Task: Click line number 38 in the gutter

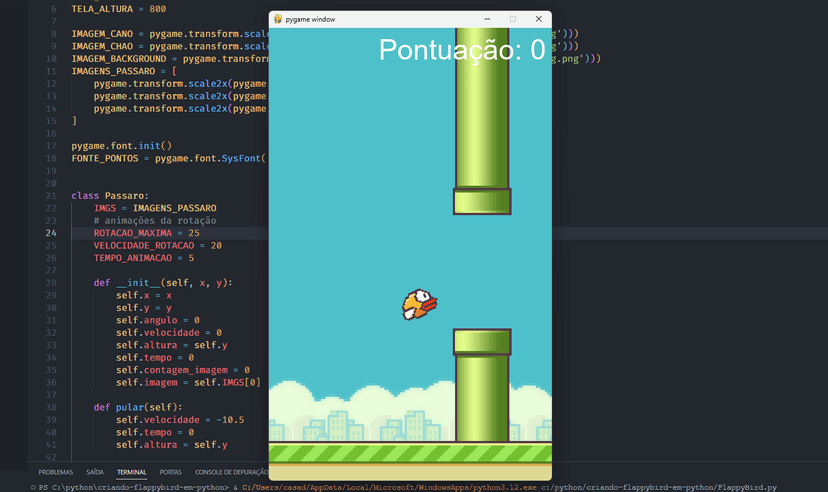Action: tap(51, 407)
